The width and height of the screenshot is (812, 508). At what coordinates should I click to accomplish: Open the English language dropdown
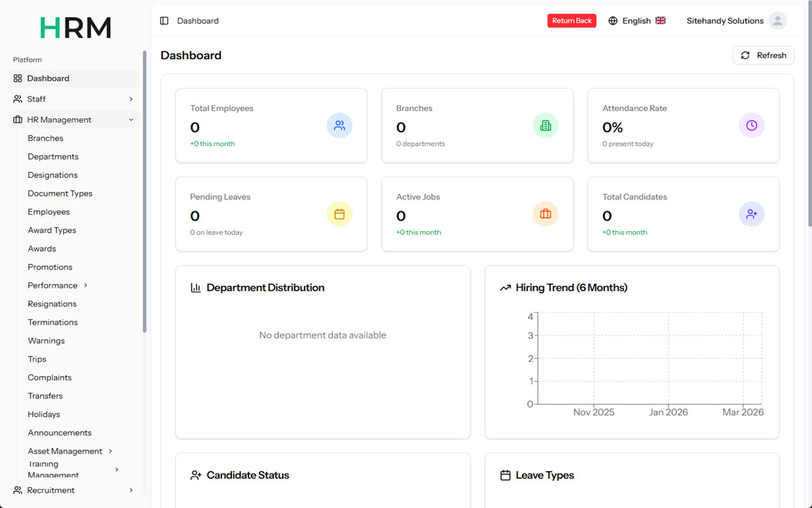click(x=637, y=21)
